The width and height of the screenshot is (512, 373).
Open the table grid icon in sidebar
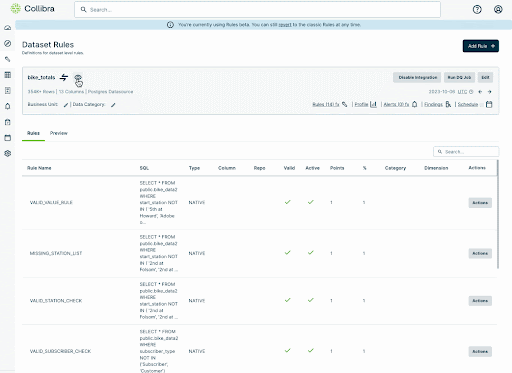coord(8,75)
